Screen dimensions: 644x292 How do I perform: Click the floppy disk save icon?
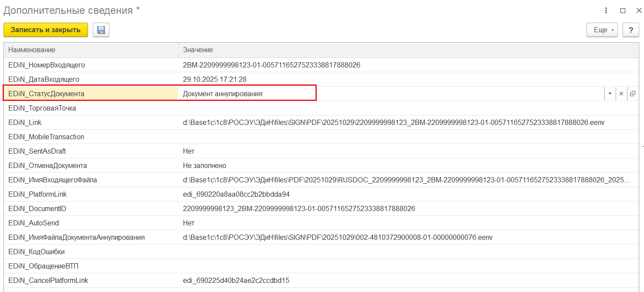point(101,30)
